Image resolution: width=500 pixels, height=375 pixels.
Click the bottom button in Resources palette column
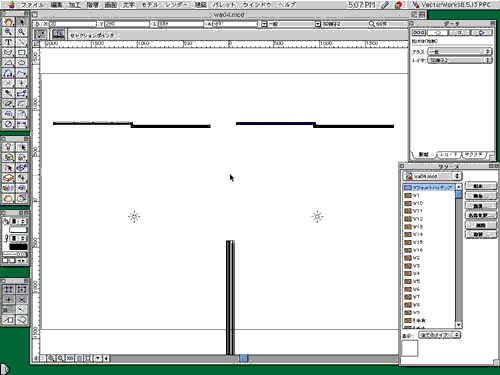click(x=480, y=235)
